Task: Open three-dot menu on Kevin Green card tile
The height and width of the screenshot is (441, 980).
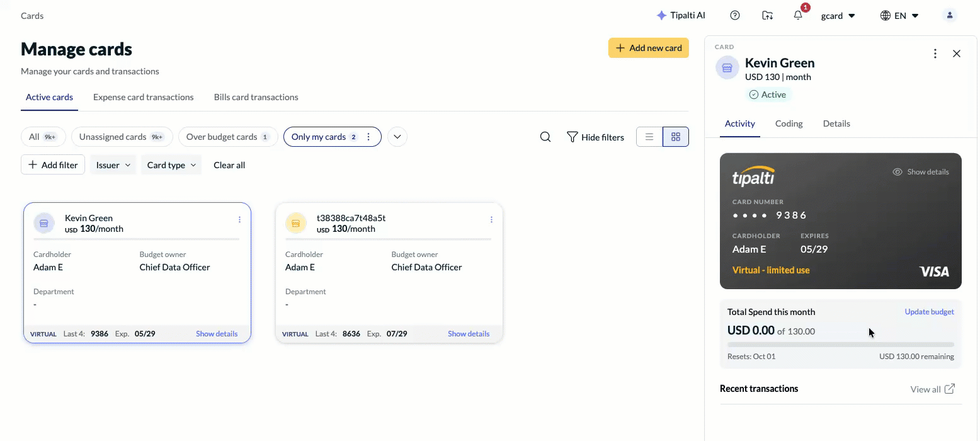Action: click(x=239, y=220)
